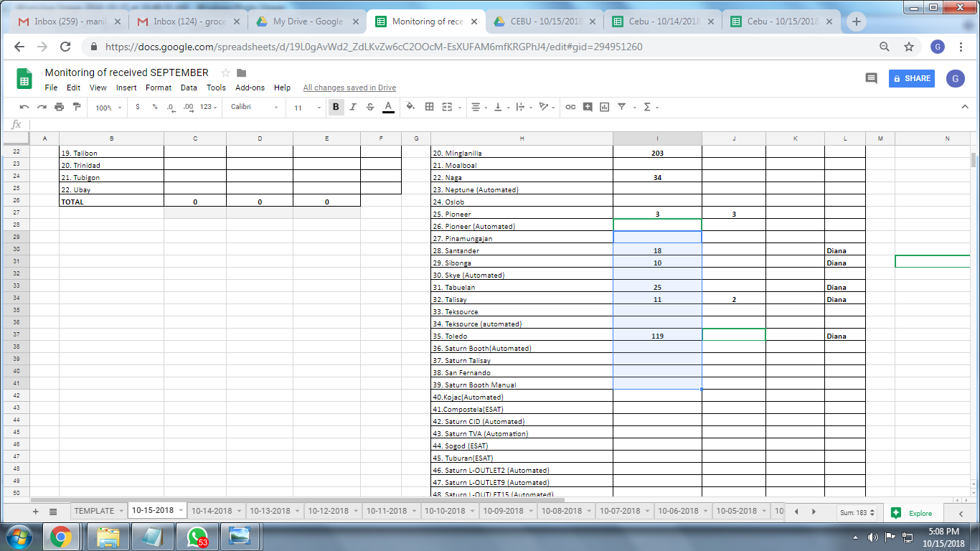
Task: Open the Chrome zoom magnifier icon
Action: [x=885, y=47]
